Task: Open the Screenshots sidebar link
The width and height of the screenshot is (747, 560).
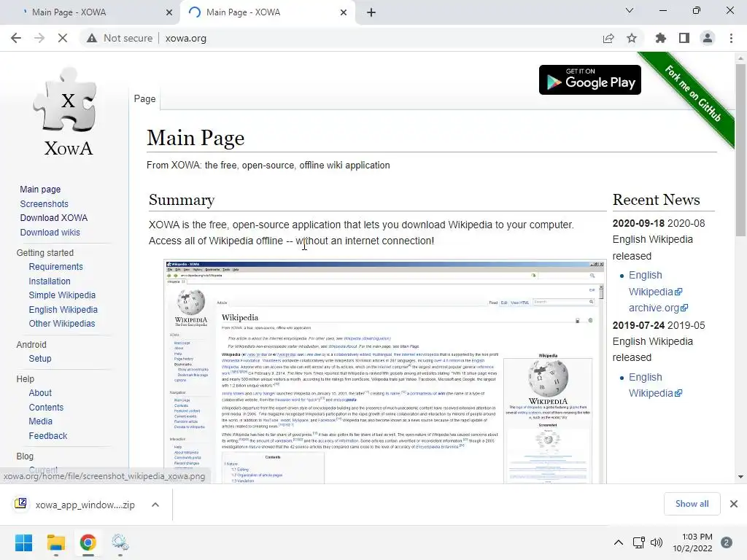Action: point(44,204)
